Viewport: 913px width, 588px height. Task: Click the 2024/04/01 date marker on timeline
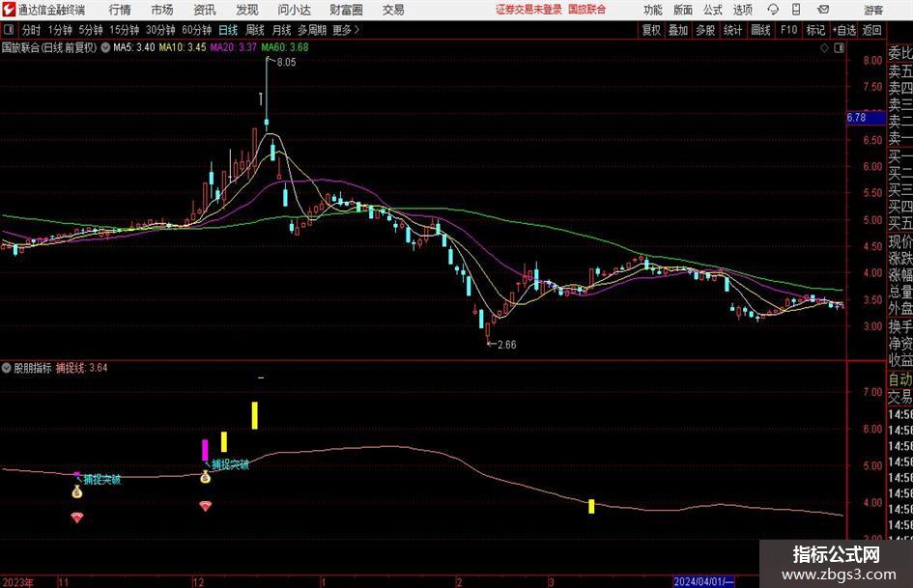(703, 581)
